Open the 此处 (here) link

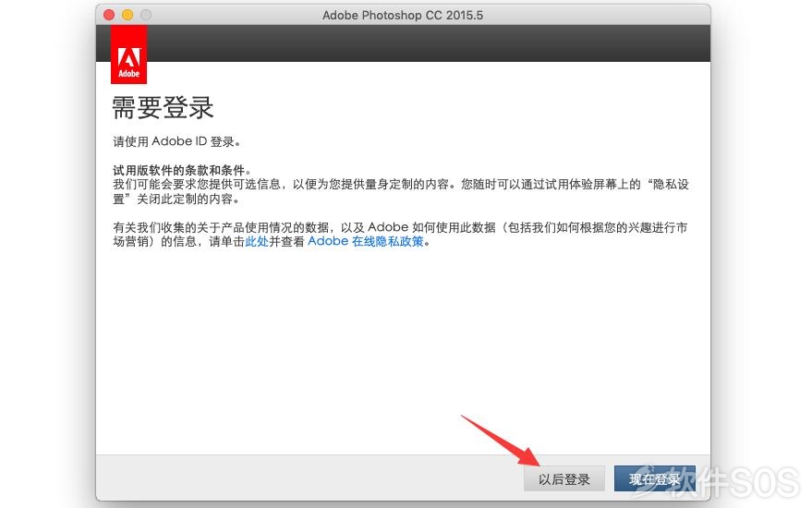[257, 241]
